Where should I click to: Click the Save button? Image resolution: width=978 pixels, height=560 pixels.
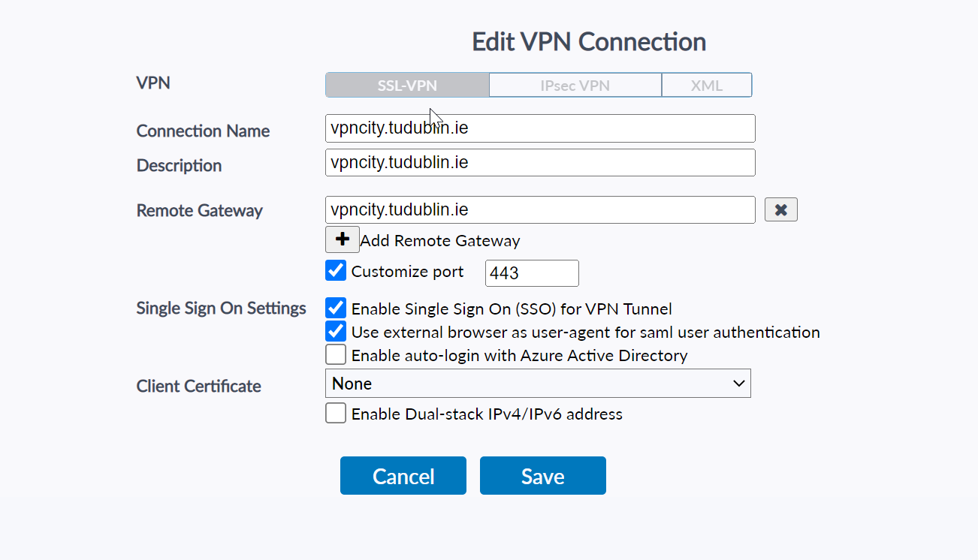click(x=542, y=476)
